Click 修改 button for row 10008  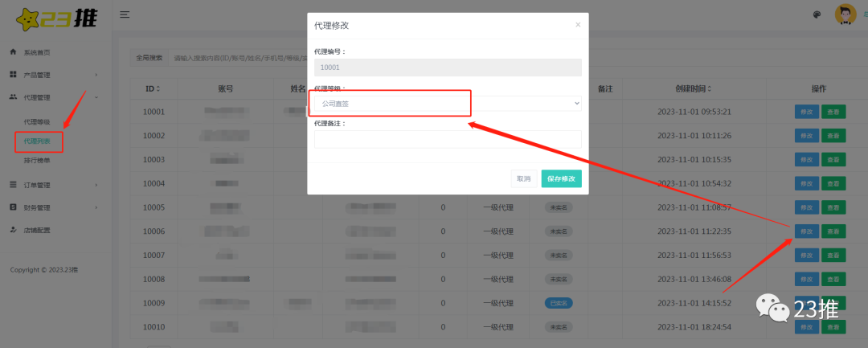tap(807, 279)
